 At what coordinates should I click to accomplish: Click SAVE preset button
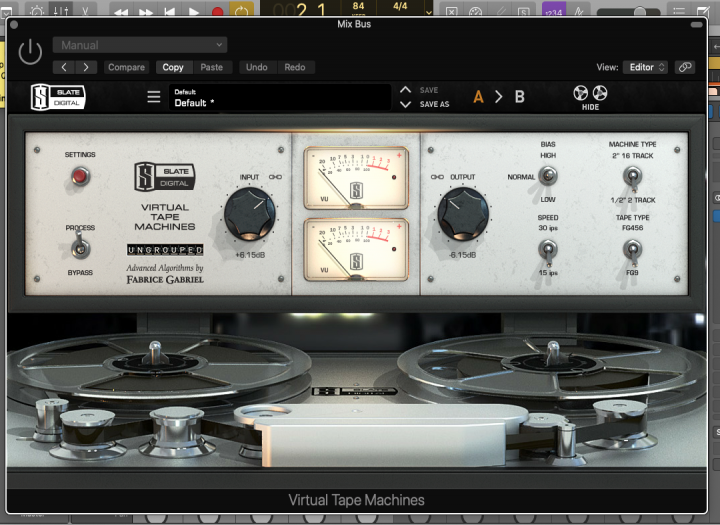(x=429, y=90)
